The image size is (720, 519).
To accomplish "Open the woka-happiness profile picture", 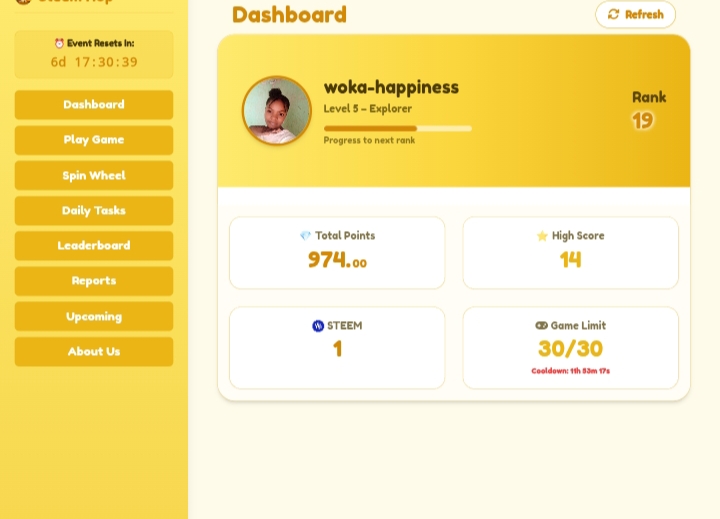I will point(277,111).
